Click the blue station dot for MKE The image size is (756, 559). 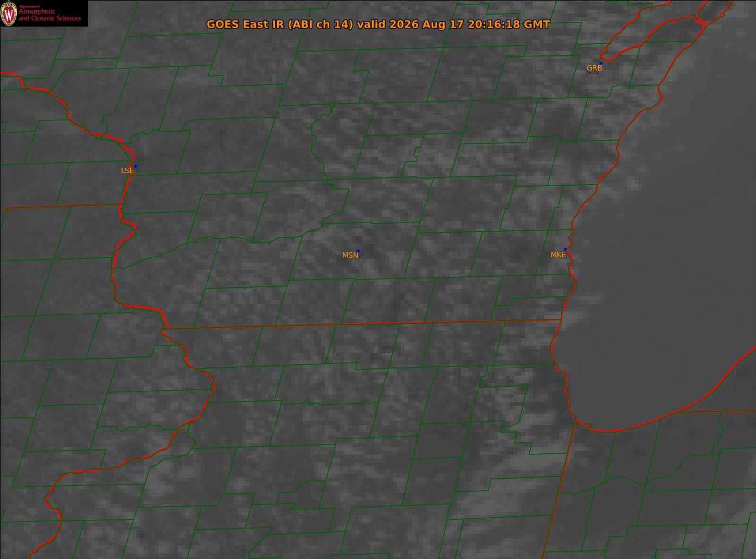click(x=565, y=249)
